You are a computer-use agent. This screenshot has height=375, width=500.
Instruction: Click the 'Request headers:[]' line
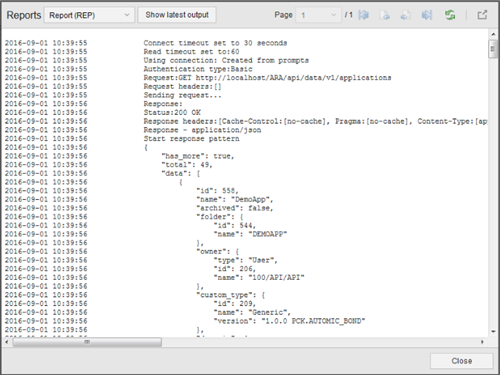click(x=182, y=86)
